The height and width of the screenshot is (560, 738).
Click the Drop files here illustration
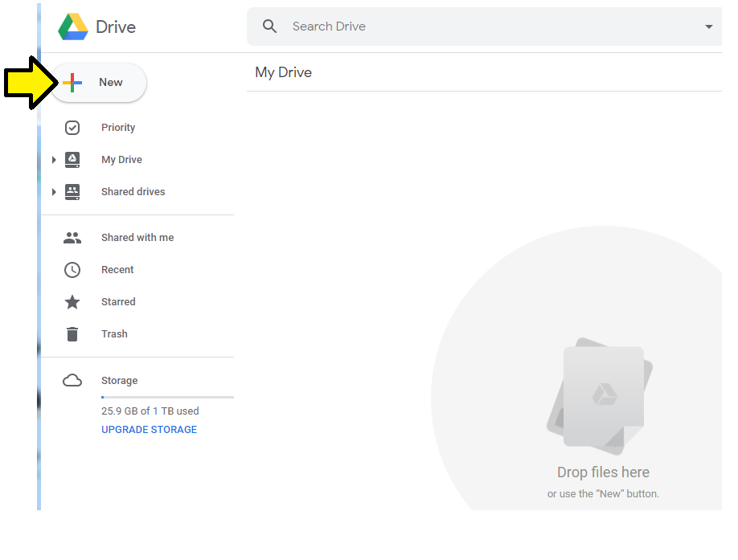pyautogui.click(x=601, y=396)
